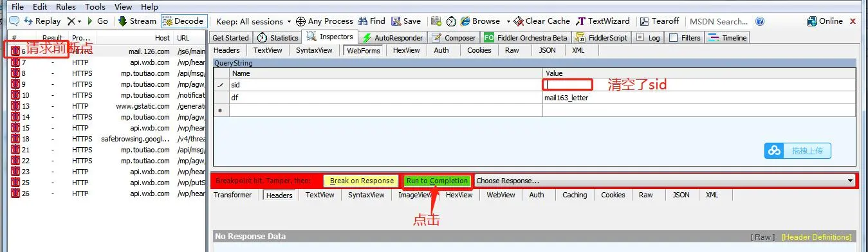The image size is (868, 252).
Task: Select request XML inspector tab
Action: coord(578,50)
